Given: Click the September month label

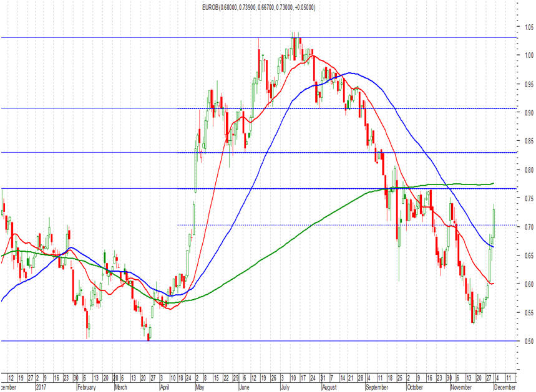Looking at the screenshot, I should (377, 387).
